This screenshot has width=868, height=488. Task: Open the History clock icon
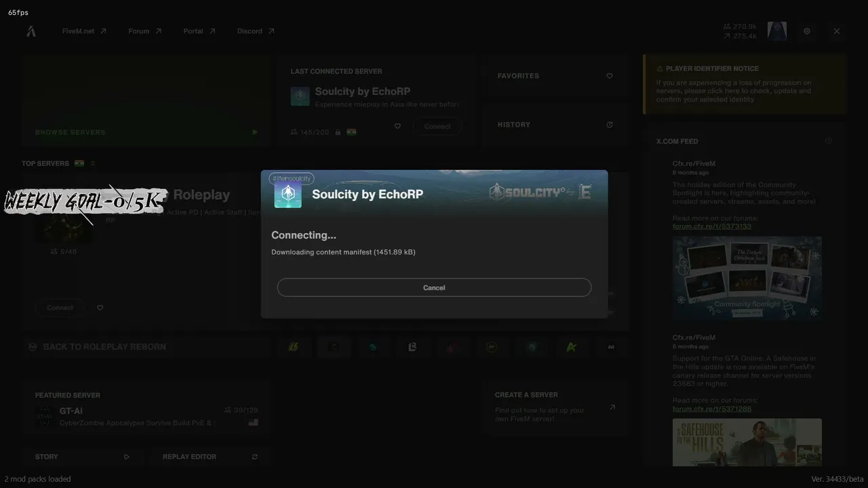(610, 125)
